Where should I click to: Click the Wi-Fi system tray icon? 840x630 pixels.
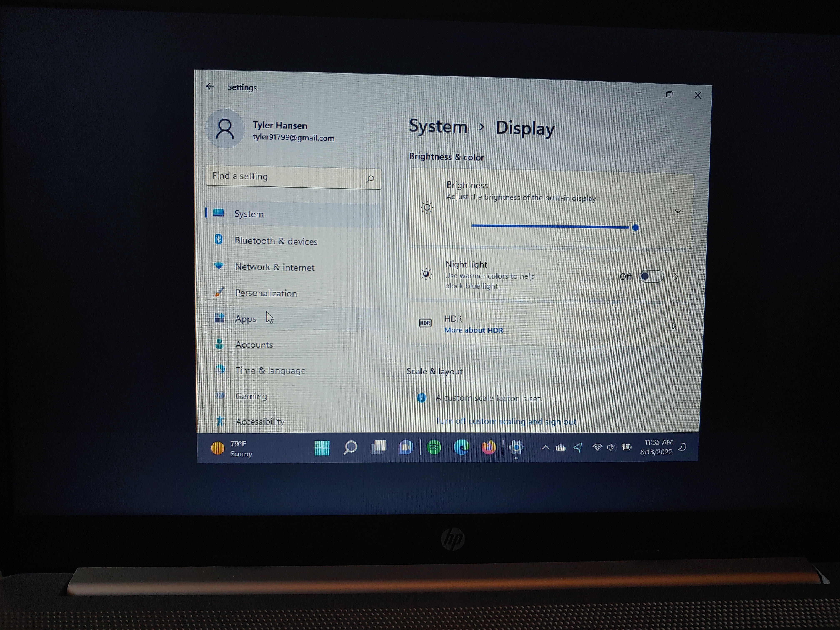coord(597,447)
